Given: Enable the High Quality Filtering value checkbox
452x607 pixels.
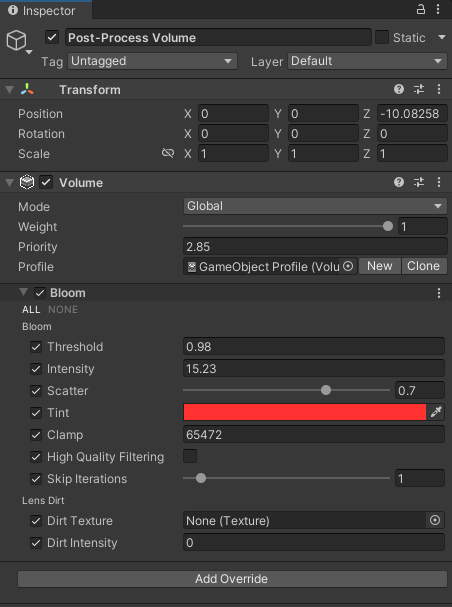Looking at the screenshot, I should pos(190,456).
